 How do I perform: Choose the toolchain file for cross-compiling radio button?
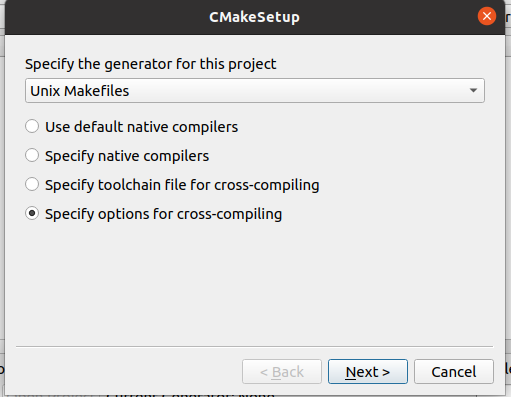[32, 184]
